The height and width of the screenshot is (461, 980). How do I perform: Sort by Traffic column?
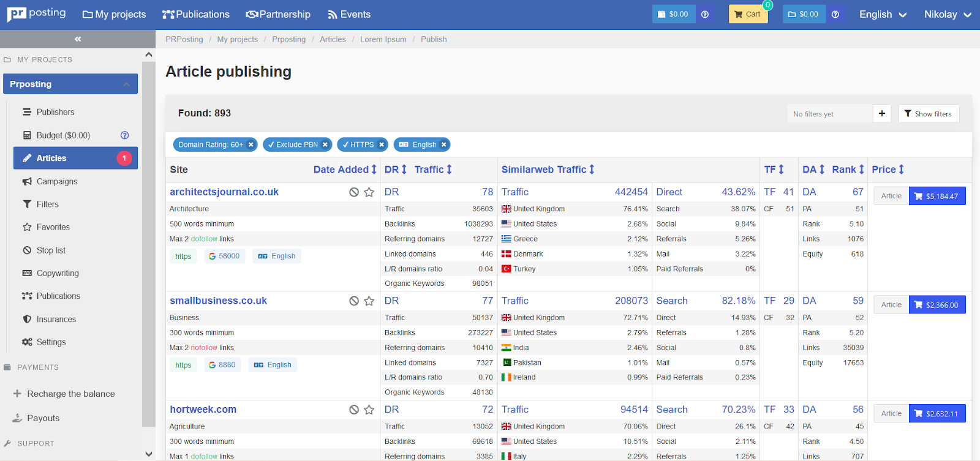[433, 170]
